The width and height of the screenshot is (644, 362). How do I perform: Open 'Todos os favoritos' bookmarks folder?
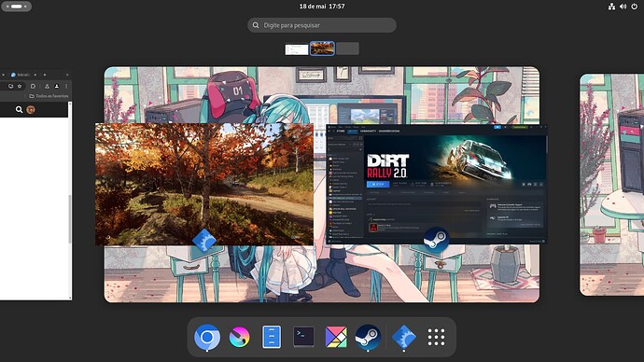[x=49, y=96]
